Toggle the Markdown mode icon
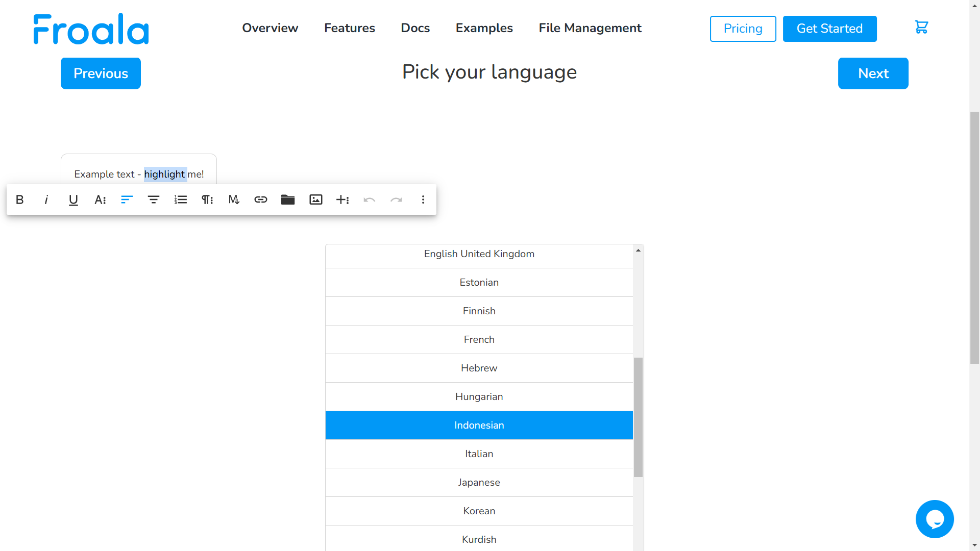 coord(234,199)
